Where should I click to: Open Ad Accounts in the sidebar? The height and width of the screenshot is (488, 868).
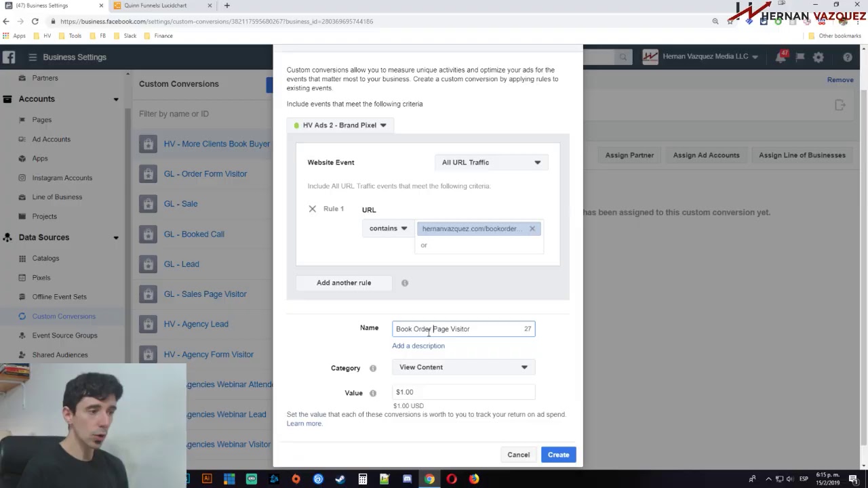pyautogui.click(x=51, y=139)
